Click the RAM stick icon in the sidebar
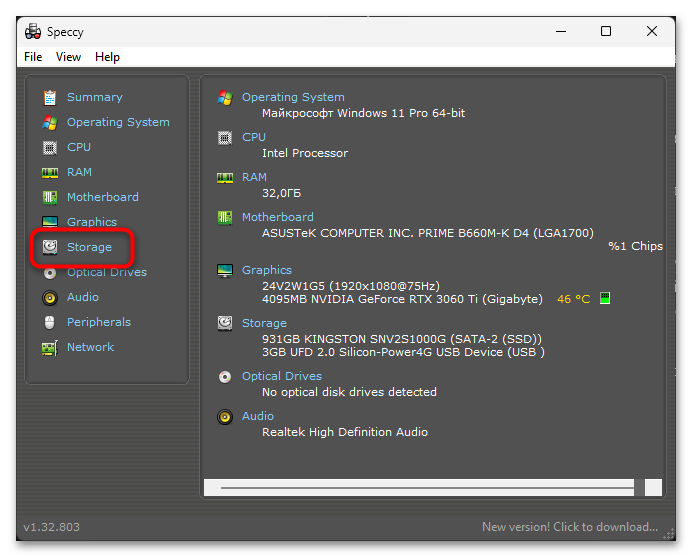Image resolution: width=692 pixels, height=557 pixels. click(50, 173)
